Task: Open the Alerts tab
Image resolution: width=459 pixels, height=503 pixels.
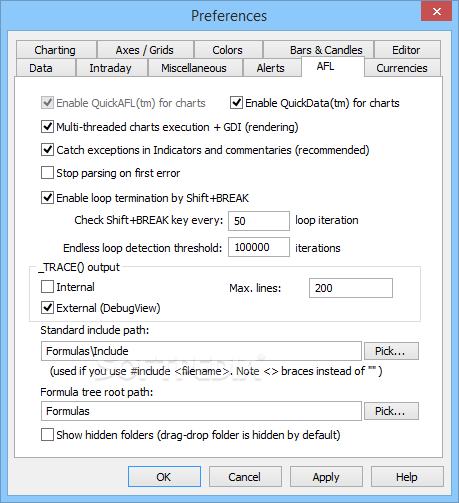Action: [271, 68]
